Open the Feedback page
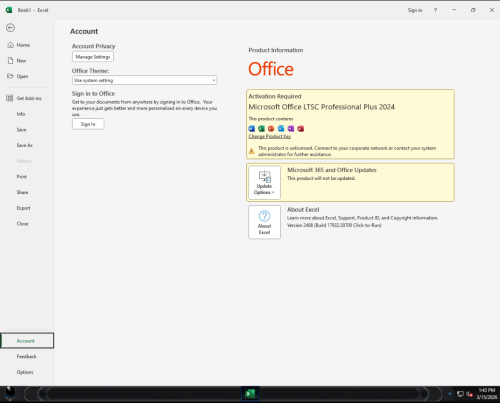This screenshot has height=403, width=500. click(x=26, y=356)
